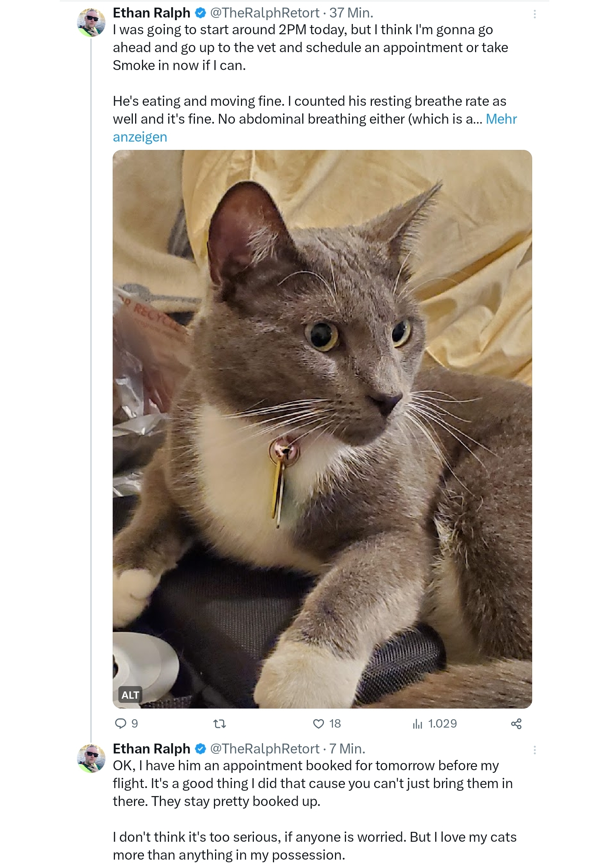Open the 37 Min. timestamp link
606x868 pixels.
pos(351,13)
